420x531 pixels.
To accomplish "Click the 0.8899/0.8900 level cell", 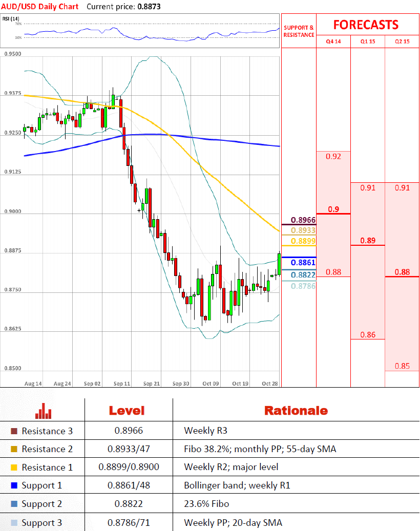I will (x=129, y=468).
